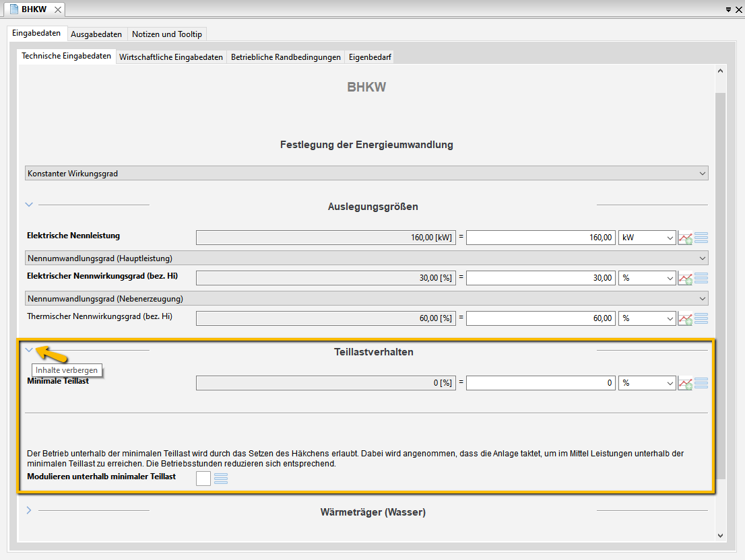
Task: Open chart icon for Elektrischer Nennwirkungsgrad row
Action: pyautogui.click(x=685, y=278)
